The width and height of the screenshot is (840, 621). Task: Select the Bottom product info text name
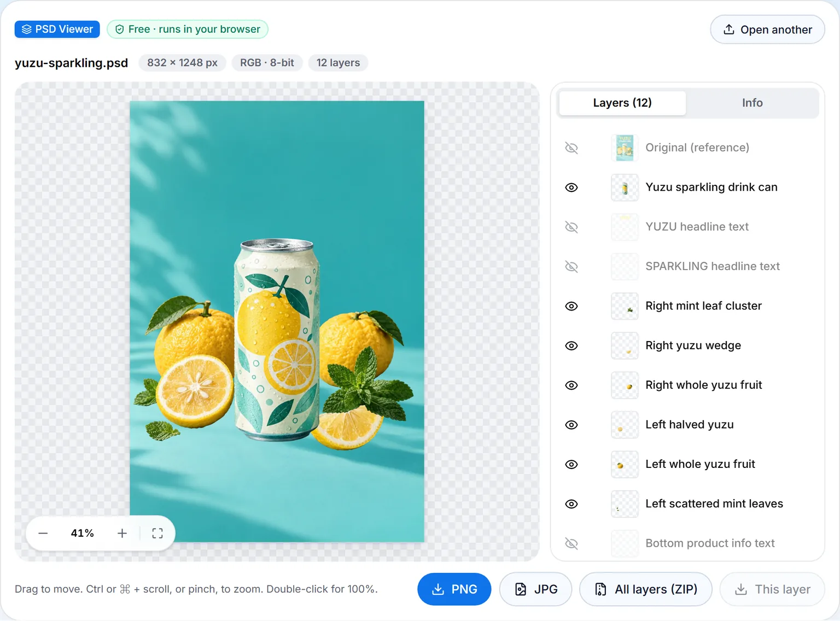coord(710,543)
